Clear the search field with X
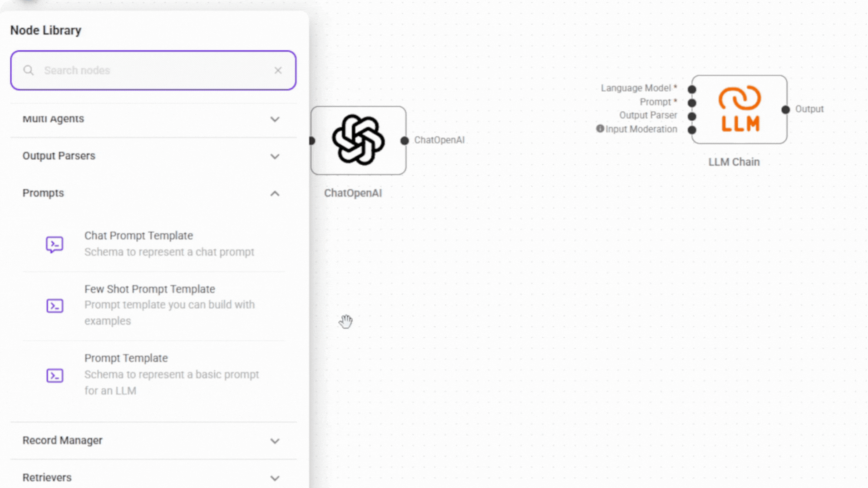The width and height of the screenshot is (868, 488). (x=278, y=70)
